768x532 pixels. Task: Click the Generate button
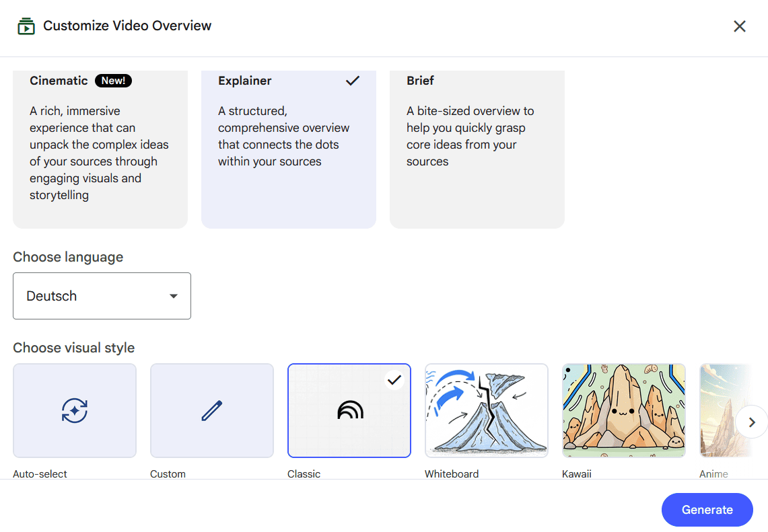tap(707, 509)
